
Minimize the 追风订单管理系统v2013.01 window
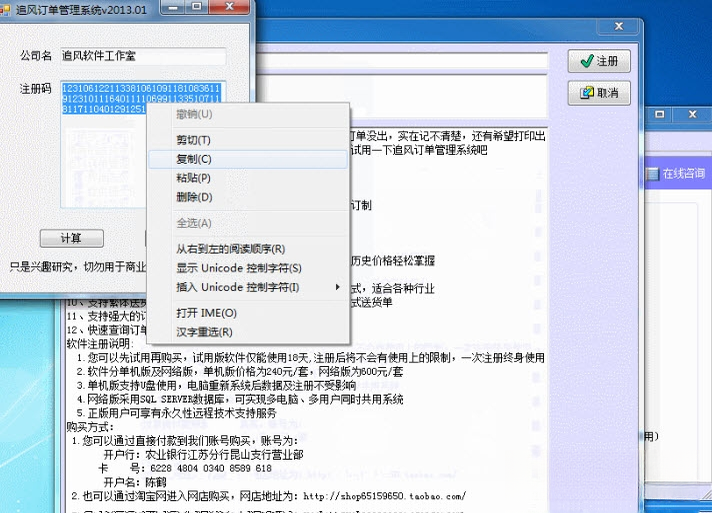(173, 6)
